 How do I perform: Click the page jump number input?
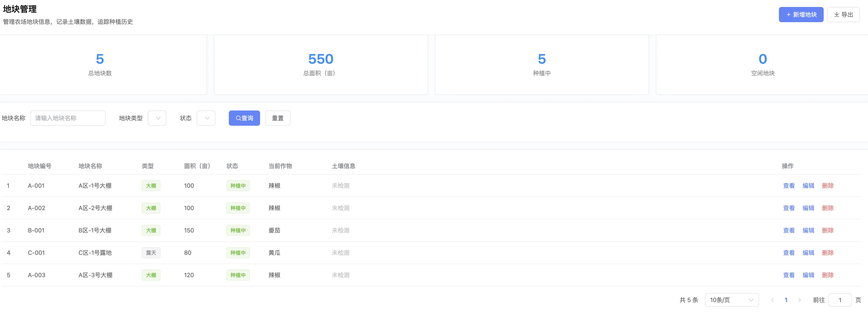click(x=840, y=300)
